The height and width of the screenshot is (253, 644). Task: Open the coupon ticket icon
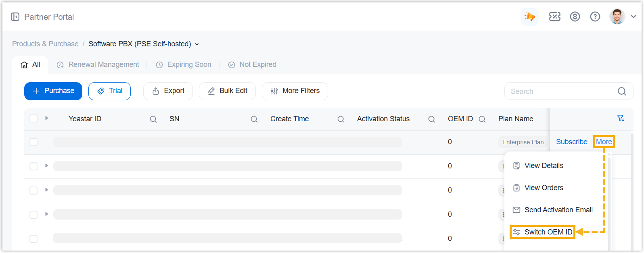pos(554,17)
